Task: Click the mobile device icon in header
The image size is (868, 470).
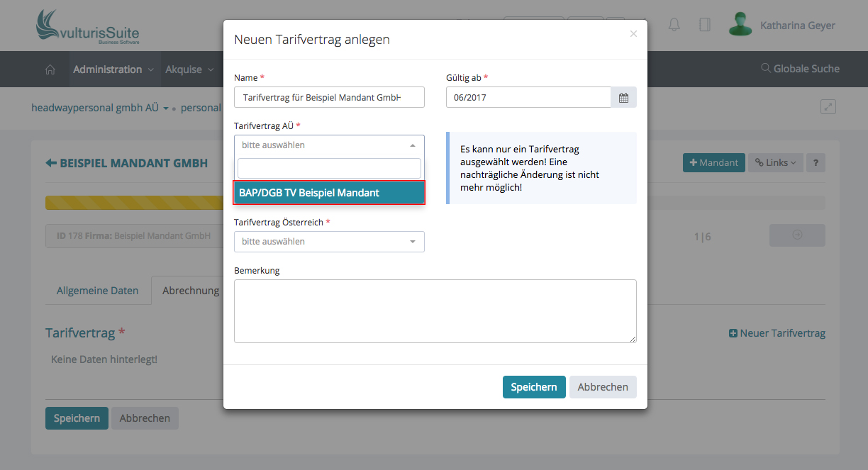Action: click(704, 25)
